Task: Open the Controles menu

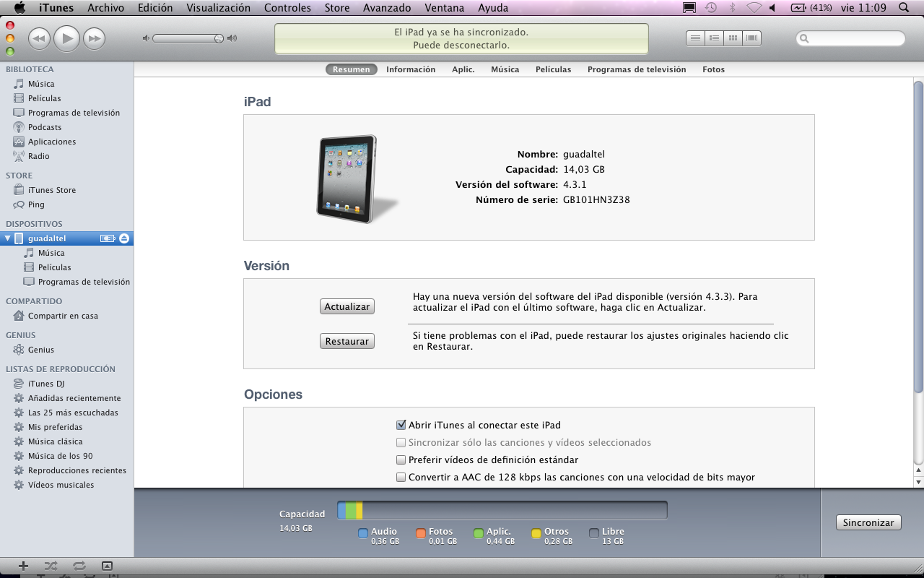Action: coord(287,8)
